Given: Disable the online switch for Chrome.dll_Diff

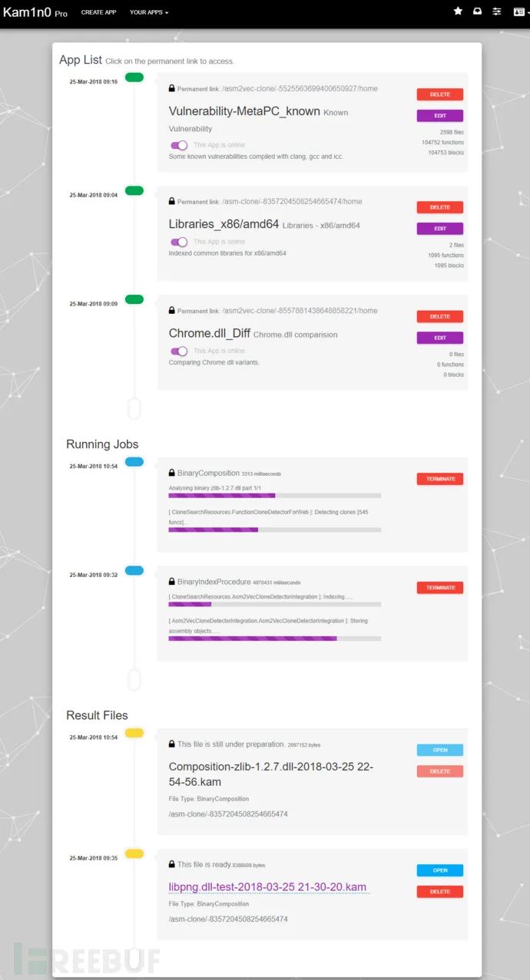Looking at the screenshot, I should (x=179, y=351).
